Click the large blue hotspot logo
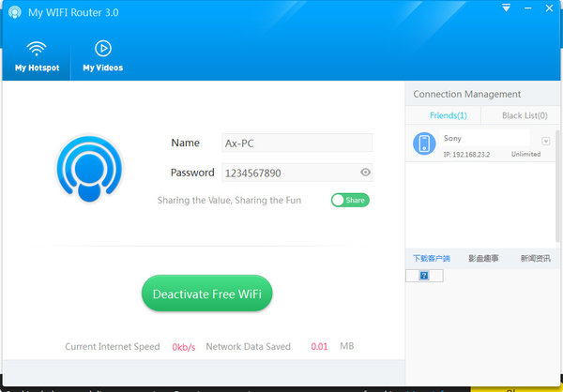Viewport: 563px width, 392px height. (89, 169)
